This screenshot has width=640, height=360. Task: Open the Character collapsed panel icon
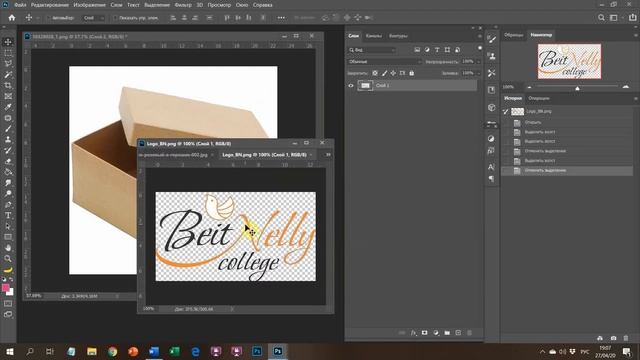(x=491, y=167)
